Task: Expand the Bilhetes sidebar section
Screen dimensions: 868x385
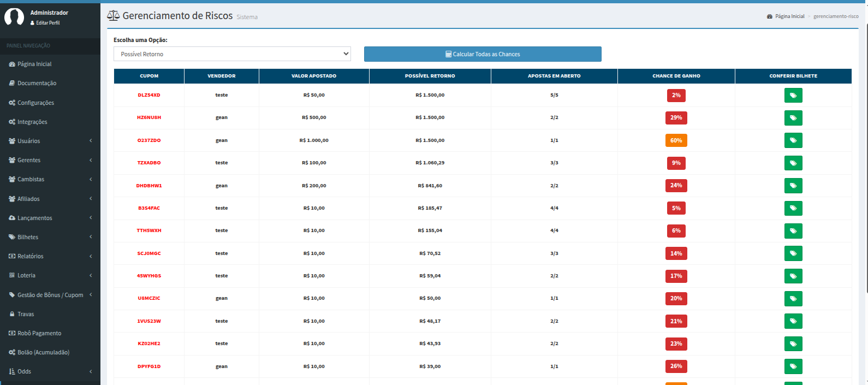Action: (x=50, y=237)
